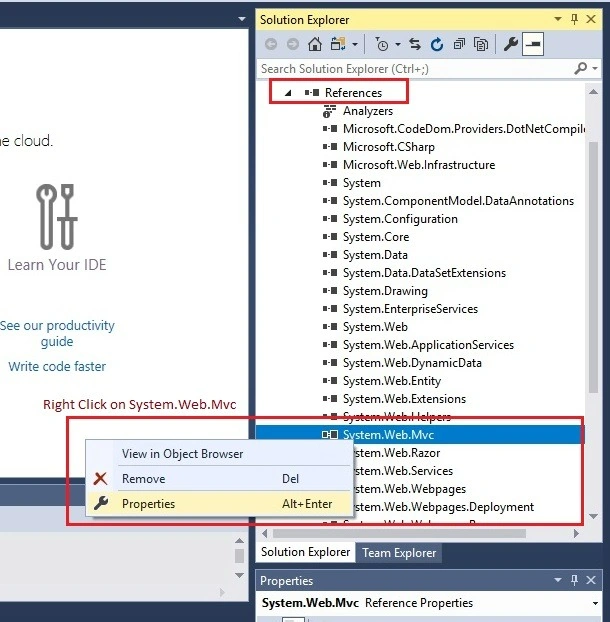Viewport: 610px width, 622px height.
Task: Click the Learn Your IDE tools icon
Action: click(x=56, y=217)
